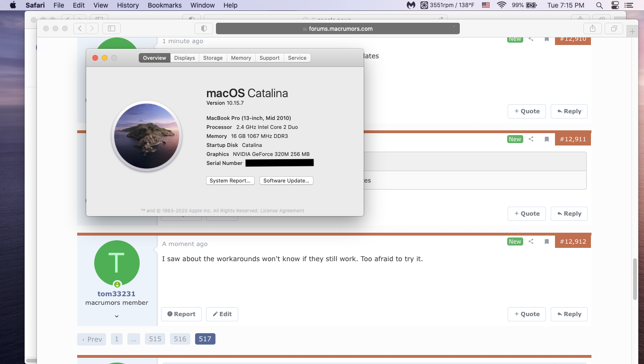Click the System Report button
The image size is (644, 364).
230,181
